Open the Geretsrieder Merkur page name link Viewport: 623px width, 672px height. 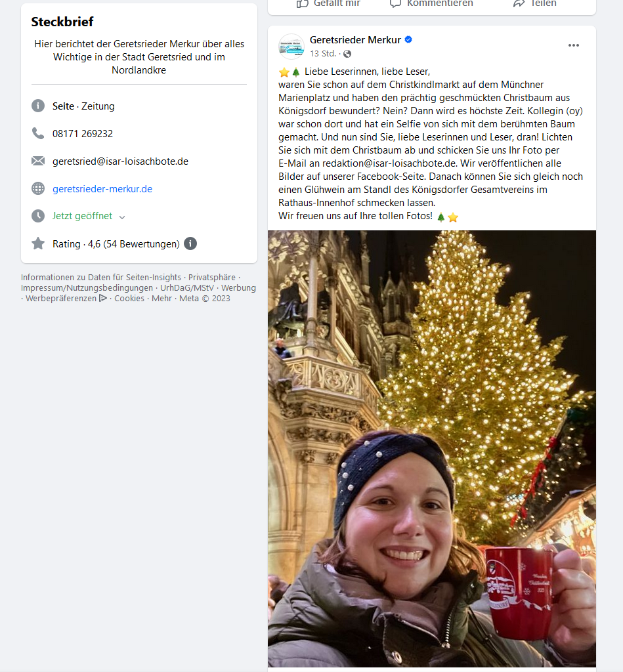355,40
